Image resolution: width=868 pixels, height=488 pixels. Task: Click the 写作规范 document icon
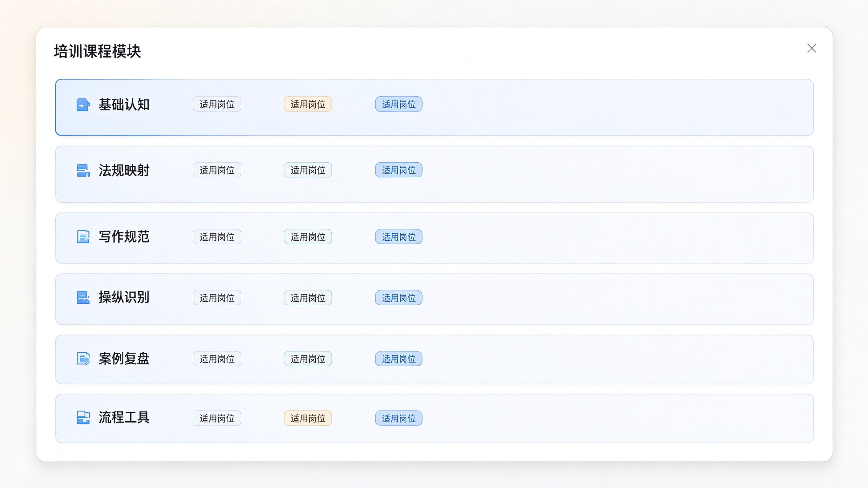83,237
